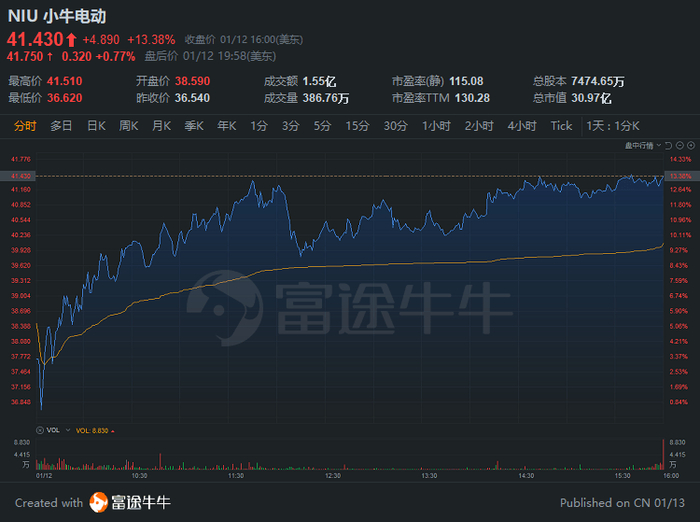Choose the 15分 interval tab
Screen dimensions: 700x522
click(x=357, y=126)
